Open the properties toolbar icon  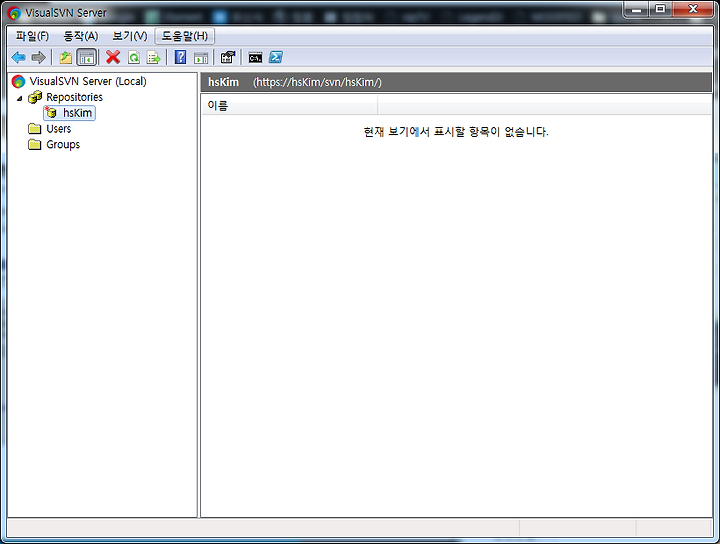tap(228, 57)
